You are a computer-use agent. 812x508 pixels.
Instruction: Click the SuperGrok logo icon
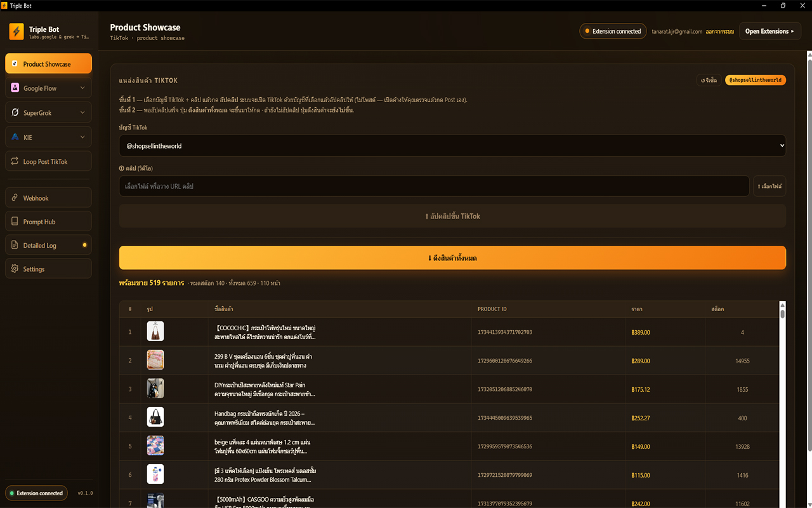coord(15,112)
